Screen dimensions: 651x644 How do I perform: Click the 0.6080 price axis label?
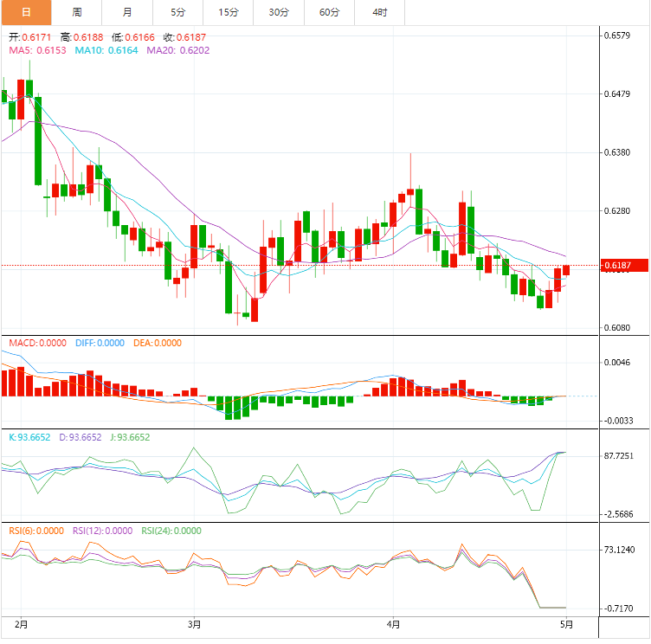[617, 328]
